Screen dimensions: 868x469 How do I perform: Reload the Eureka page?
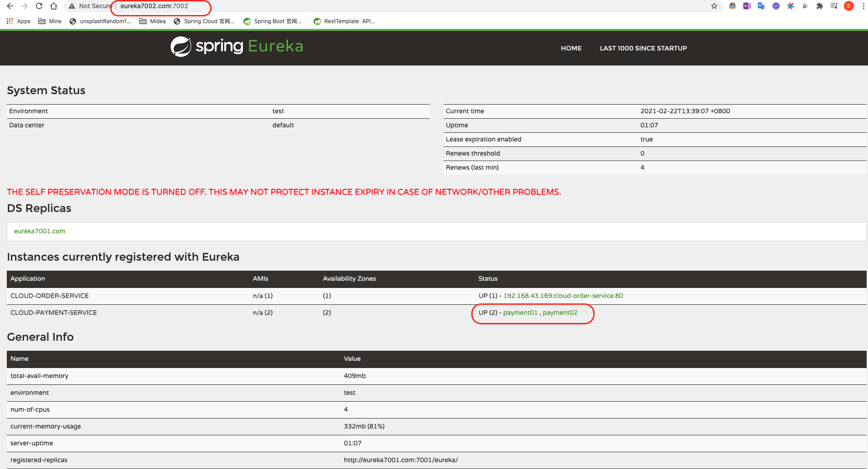pos(39,6)
